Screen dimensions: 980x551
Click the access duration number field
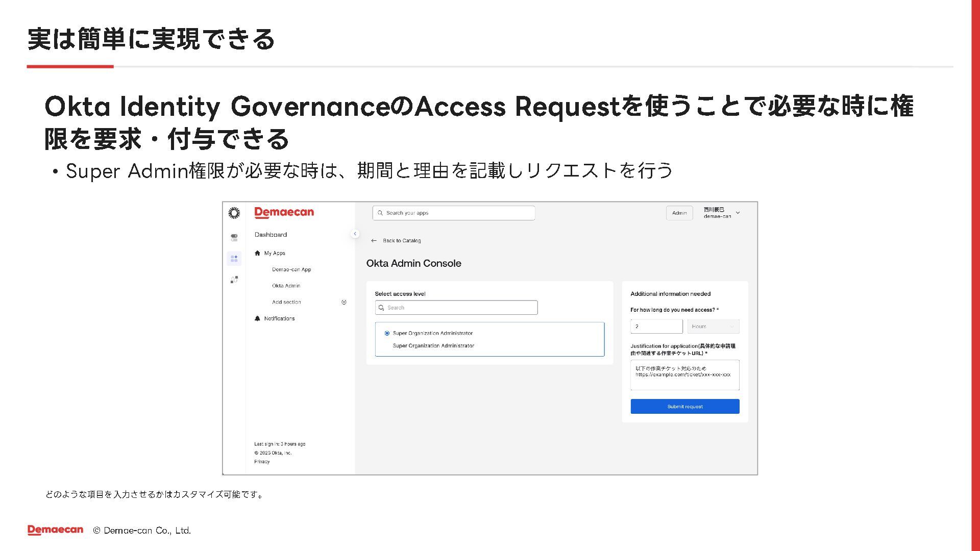[x=656, y=327]
